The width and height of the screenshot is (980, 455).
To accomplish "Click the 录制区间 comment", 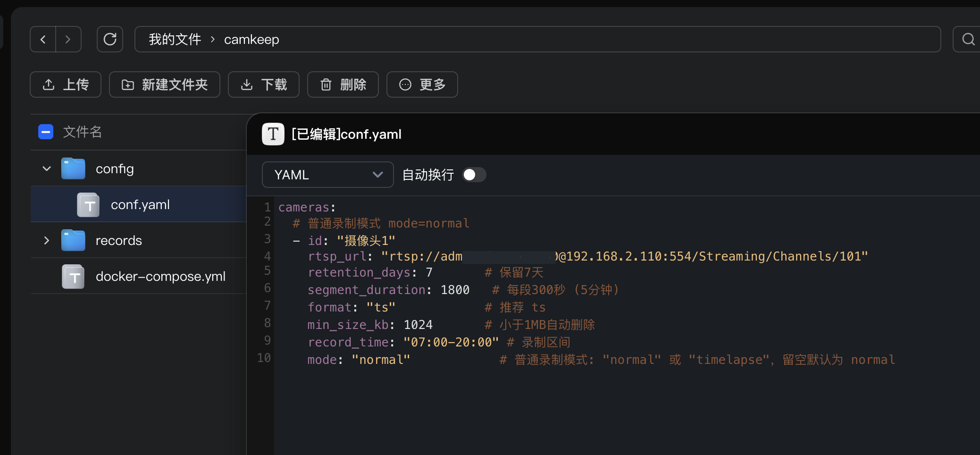I will click(539, 342).
